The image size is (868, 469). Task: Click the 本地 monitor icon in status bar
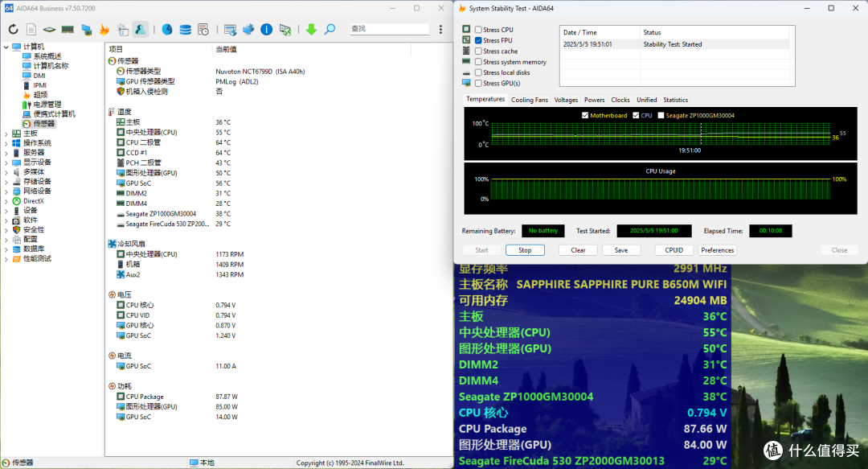point(194,463)
